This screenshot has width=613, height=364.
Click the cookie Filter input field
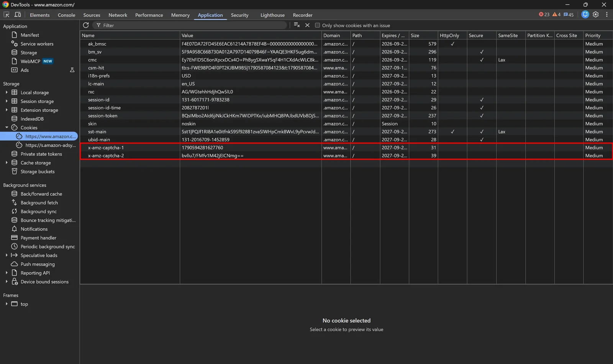190,25
